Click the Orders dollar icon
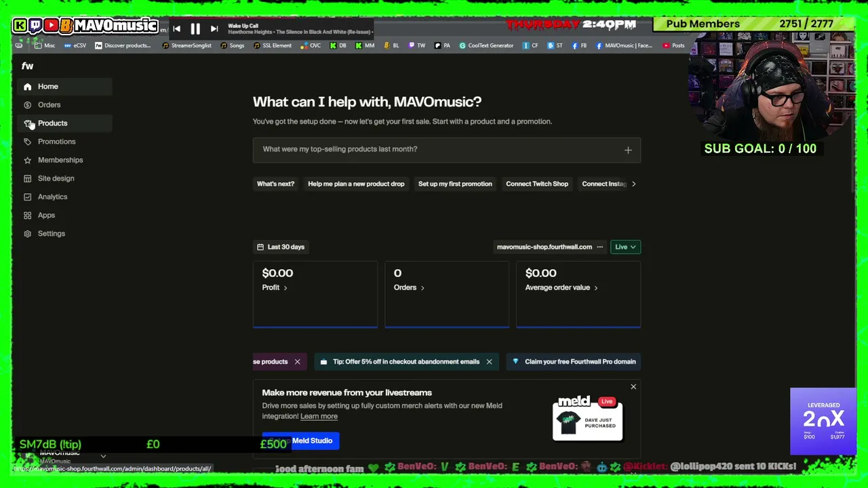Image resolution: width=868 pixels, height=488 pixels. [27, 105]
